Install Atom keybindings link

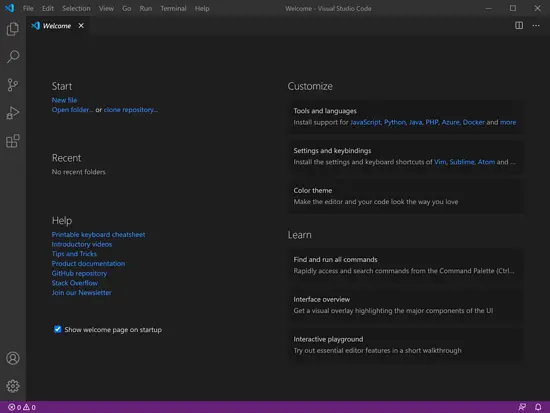click(486, 162)
